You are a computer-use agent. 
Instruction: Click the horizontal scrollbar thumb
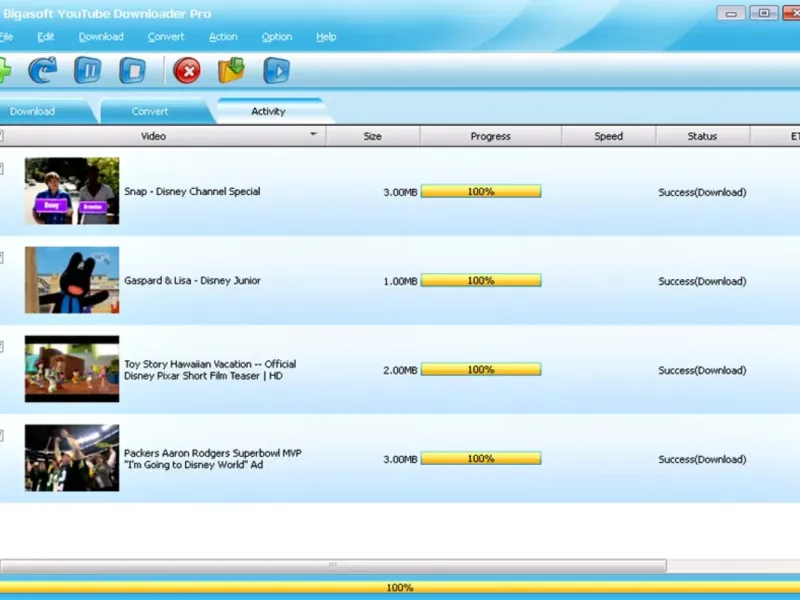click(333, 565)
